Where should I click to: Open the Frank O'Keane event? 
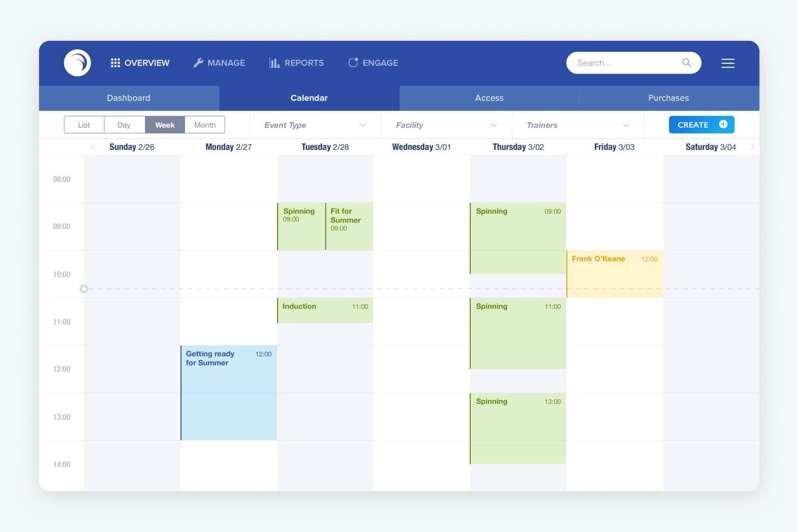point(614,274)
